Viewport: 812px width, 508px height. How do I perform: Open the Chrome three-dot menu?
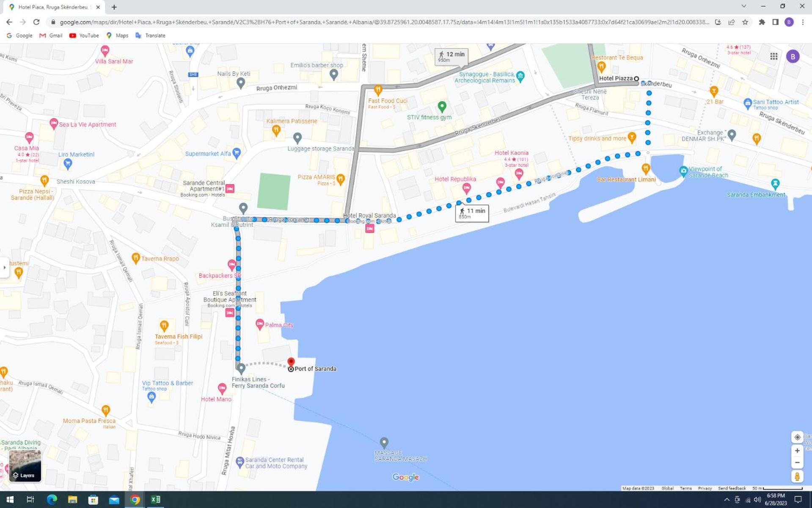point(803,22)
